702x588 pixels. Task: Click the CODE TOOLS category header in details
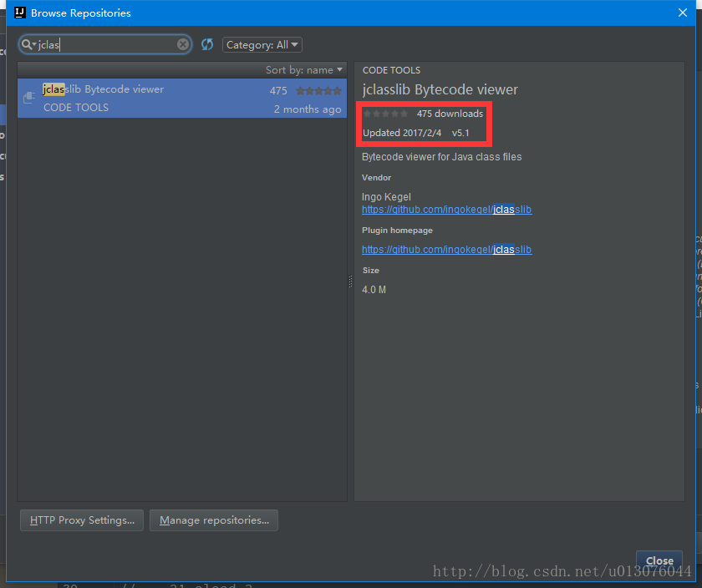coord(391,70)
